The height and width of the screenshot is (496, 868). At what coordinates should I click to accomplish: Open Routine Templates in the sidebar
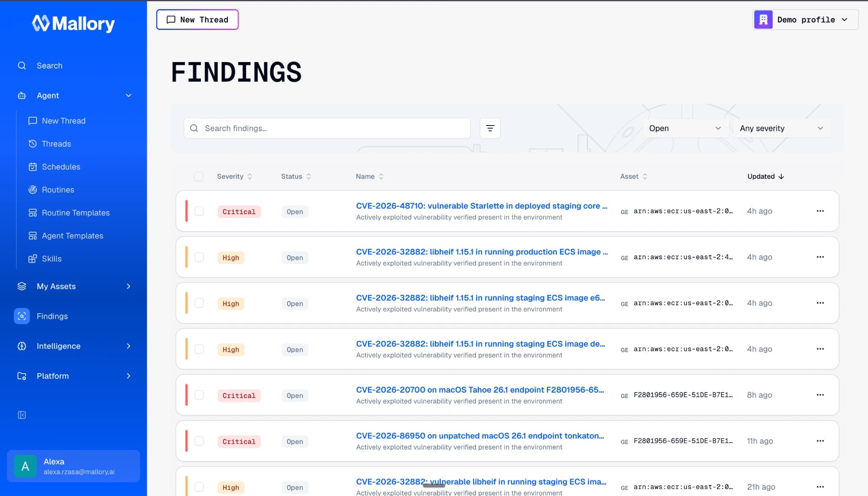tap(76, 213)
